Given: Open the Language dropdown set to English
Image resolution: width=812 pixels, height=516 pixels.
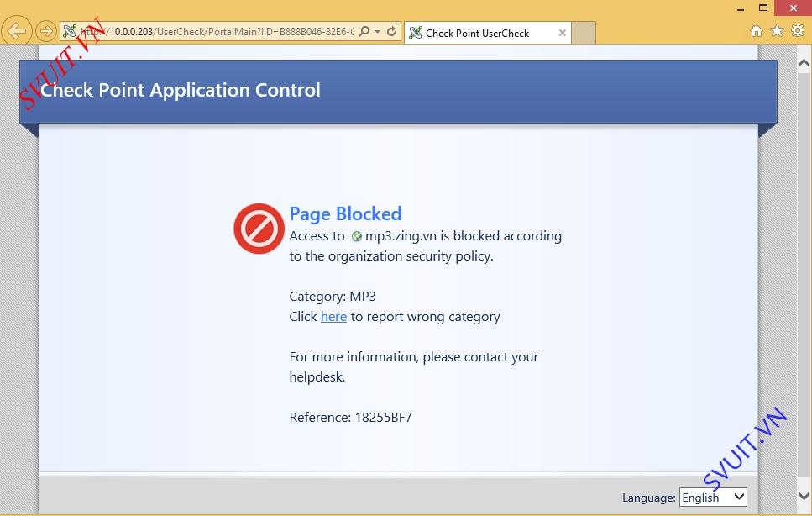Looking at the screenshot, I should tap(713, 498).
